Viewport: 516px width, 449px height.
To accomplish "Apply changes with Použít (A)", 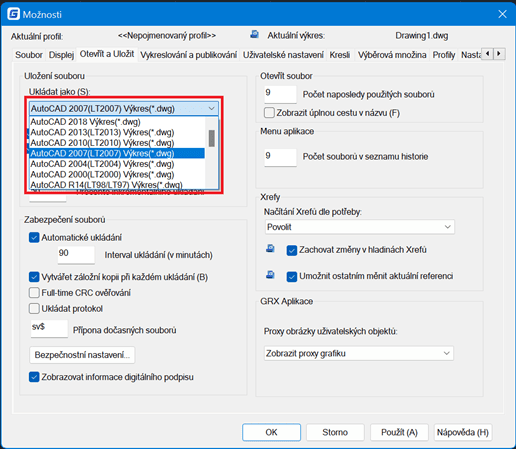I will [x=399, y=432].
